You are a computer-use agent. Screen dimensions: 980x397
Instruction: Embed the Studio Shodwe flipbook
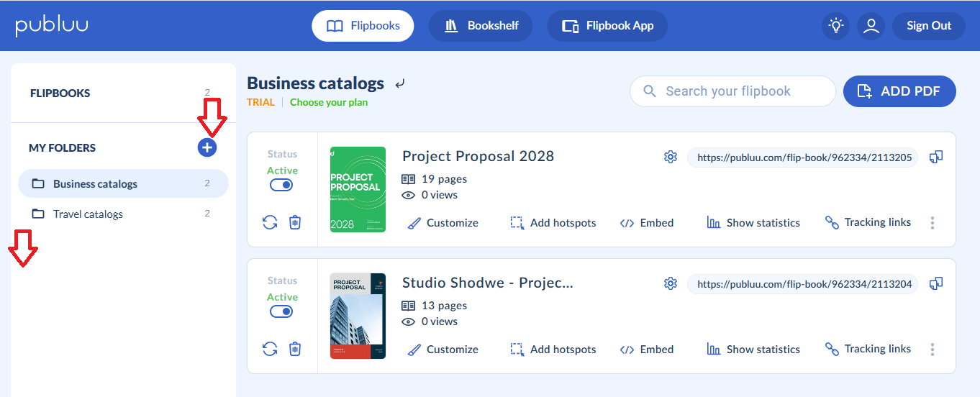click(x=647, y=350)
